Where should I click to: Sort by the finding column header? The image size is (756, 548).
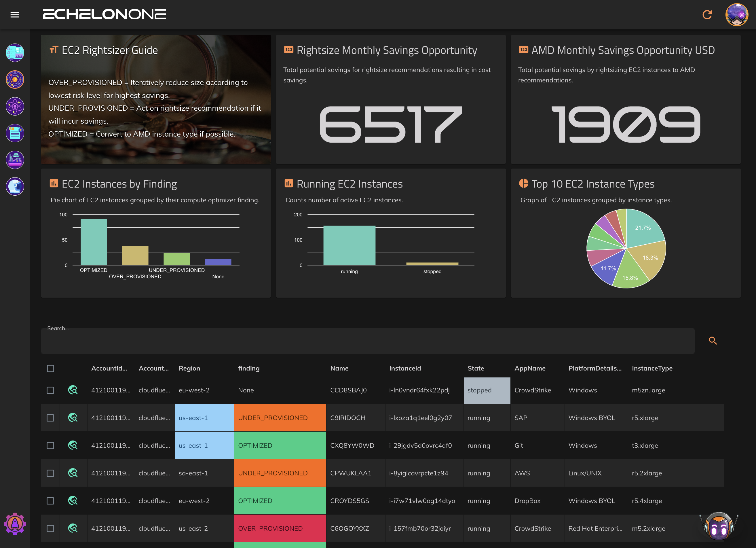point(249,368)
